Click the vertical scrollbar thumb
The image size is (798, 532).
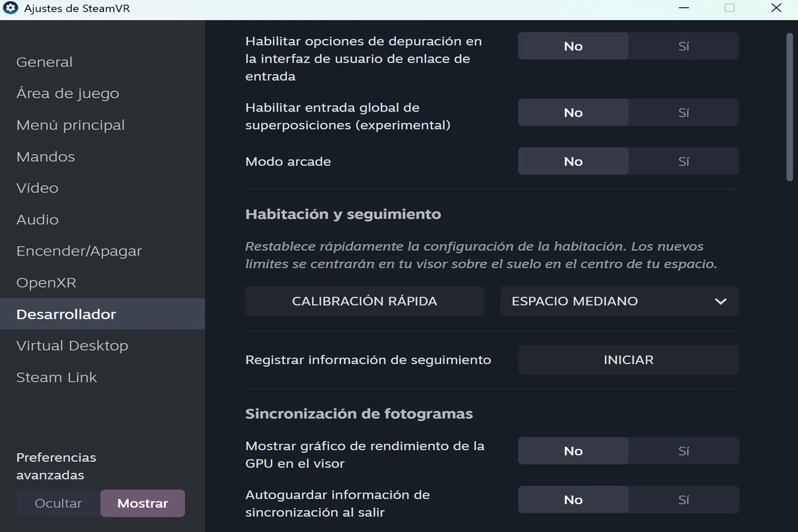pyautogui.click(x=790, y=107)
